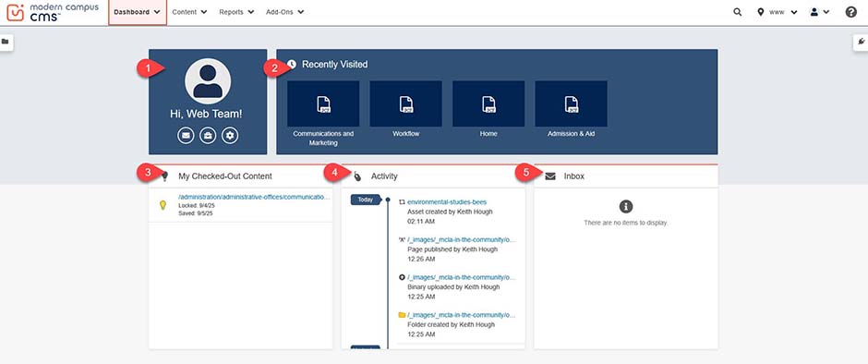Click the My Checked-Out Content heading
This screenshot has width=868, height=364.
pos(224,176)
